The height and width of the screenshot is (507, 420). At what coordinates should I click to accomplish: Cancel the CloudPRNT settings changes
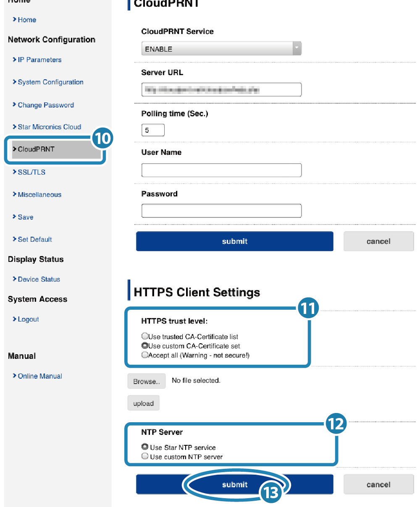(378, 241)
